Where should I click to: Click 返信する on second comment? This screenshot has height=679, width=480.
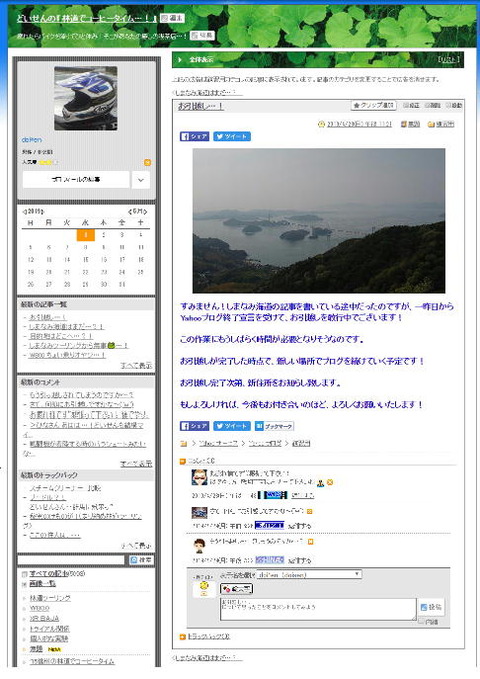pos(300,526)
